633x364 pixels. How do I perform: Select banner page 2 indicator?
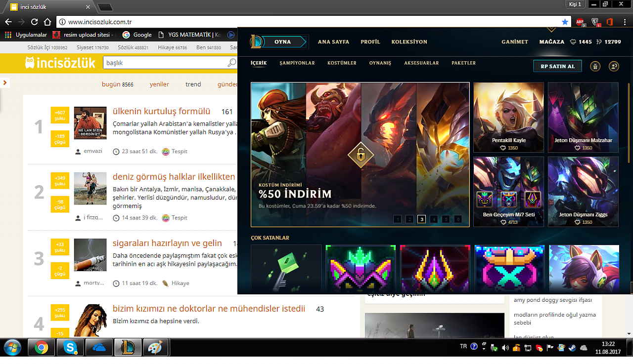coord(409,219)
